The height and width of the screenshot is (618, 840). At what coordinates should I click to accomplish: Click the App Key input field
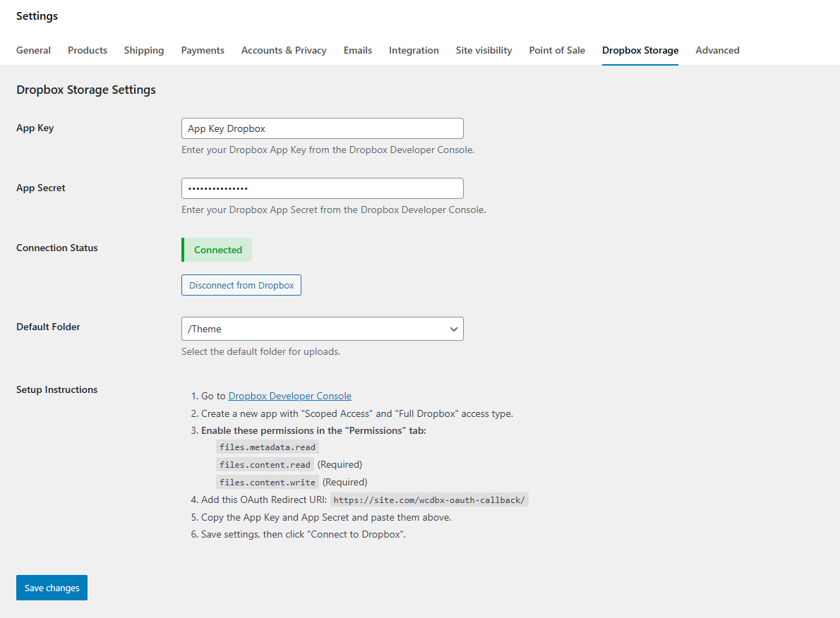322,128
